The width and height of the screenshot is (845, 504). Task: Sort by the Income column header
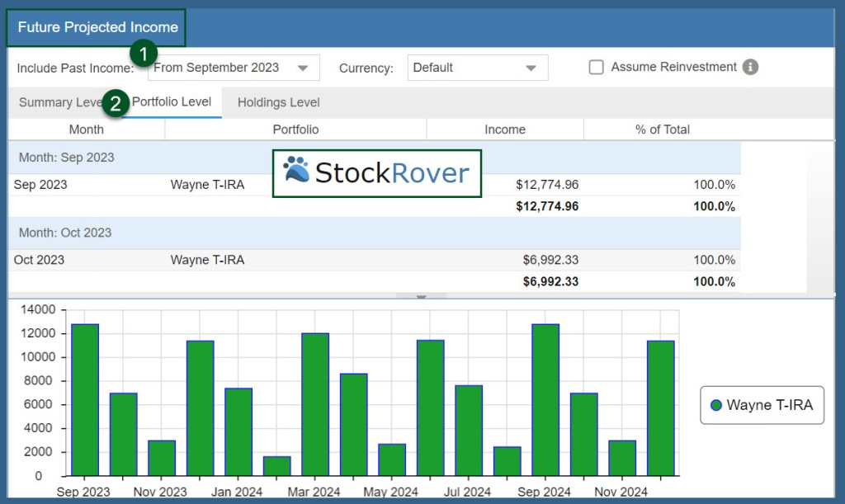pos(504,130)
